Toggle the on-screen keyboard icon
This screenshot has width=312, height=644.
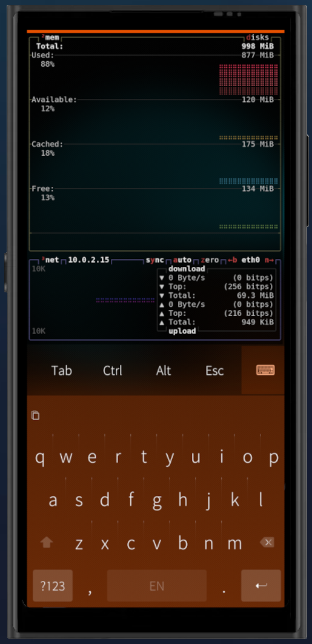click(x=265, y=370)
